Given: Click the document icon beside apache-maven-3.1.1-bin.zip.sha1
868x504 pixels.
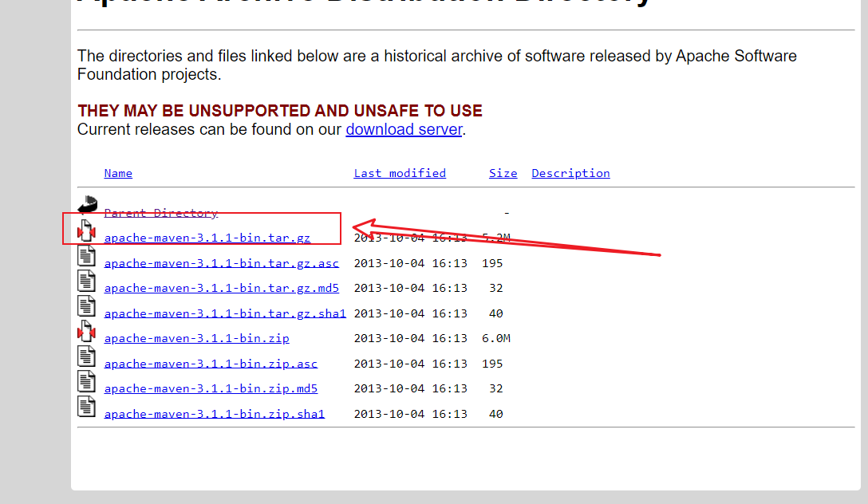Looking at the screenshot, I should point(86,408).
